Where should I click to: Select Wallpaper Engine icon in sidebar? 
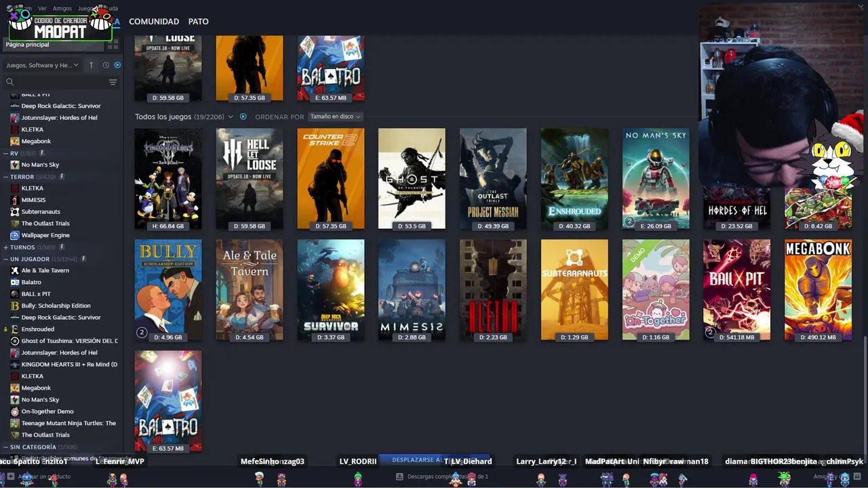tap(15, 235)
